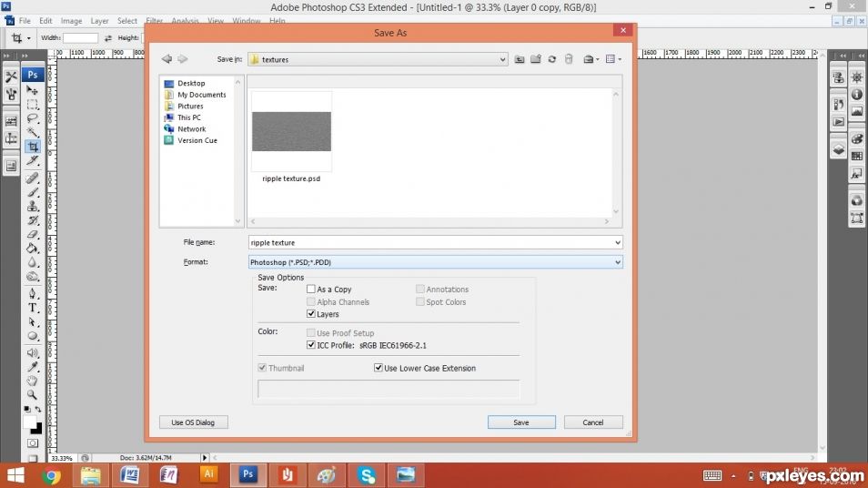This screenshot has height=488, width=868.
Task: Select the Brush tool
Action: (33, 192)
